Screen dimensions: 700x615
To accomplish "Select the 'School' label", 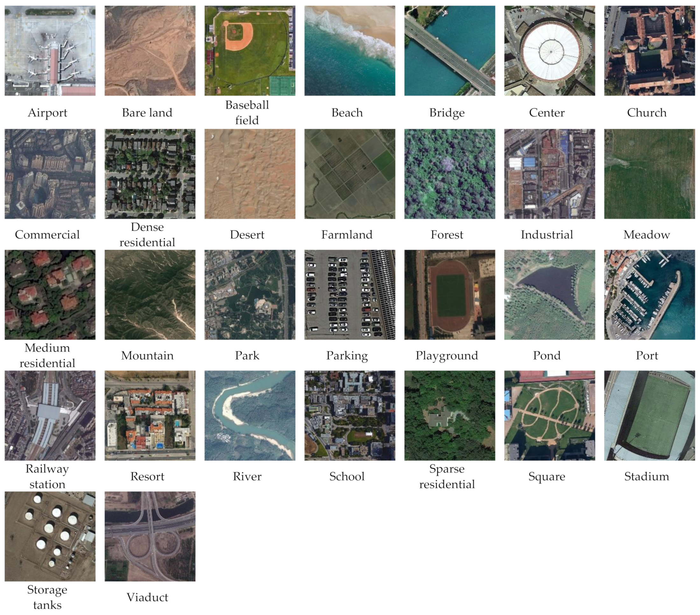I will (347, 476).
